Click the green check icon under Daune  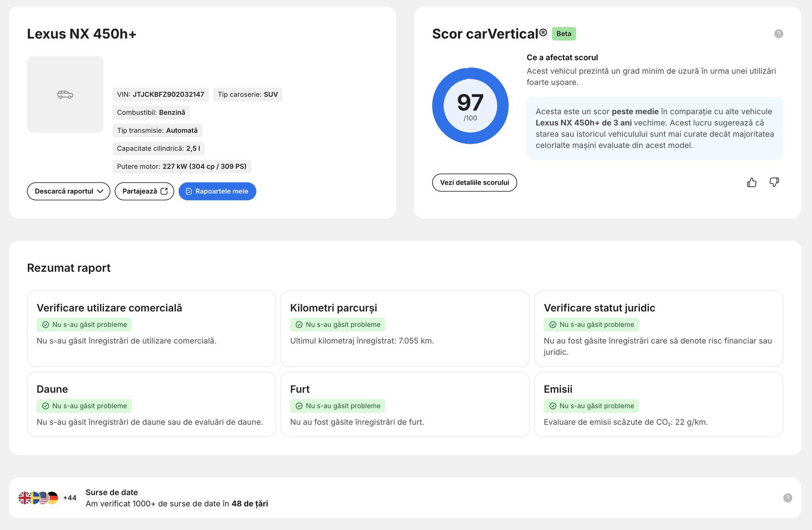(x=46, y=406)
